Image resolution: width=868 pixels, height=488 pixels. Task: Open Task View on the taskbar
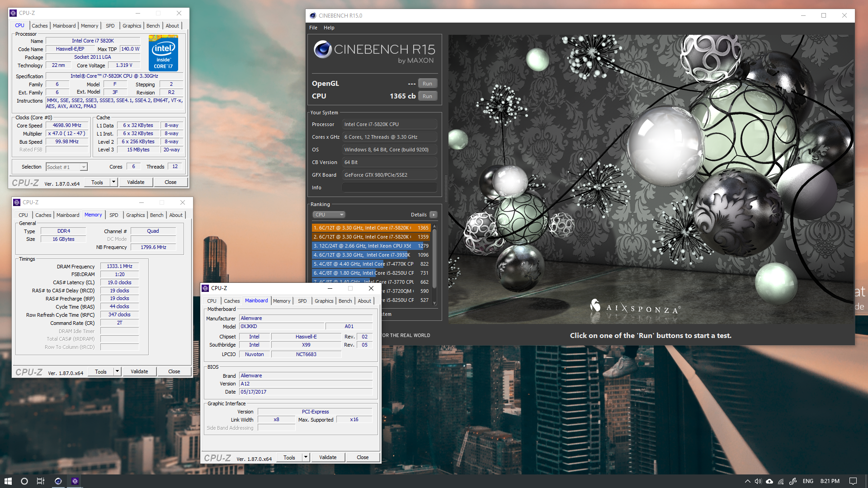pyautogui.click(x=41, y=481)
